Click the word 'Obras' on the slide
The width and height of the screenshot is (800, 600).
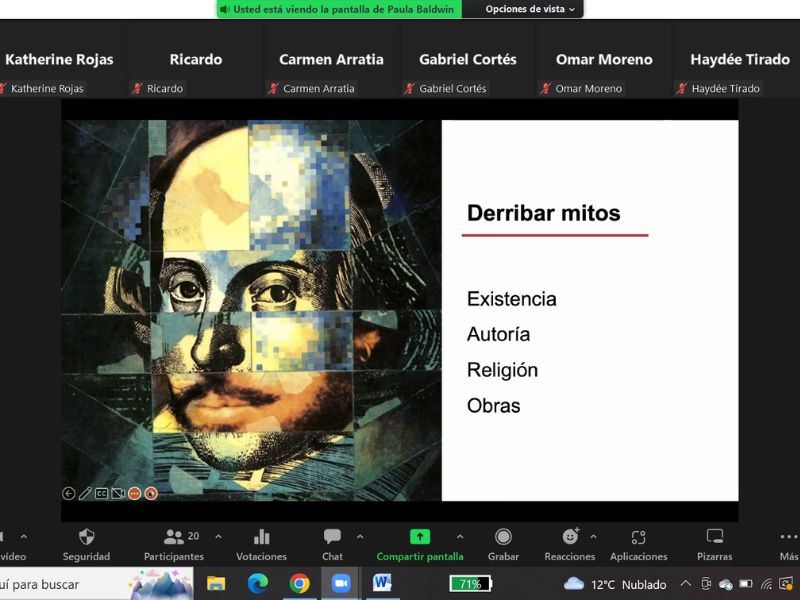[494, 406]
